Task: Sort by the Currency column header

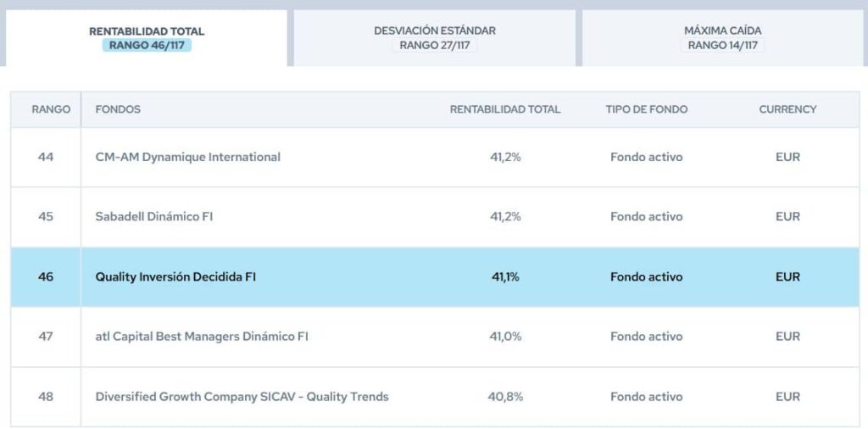Action: pyautogui.click(x=787, y=109)
